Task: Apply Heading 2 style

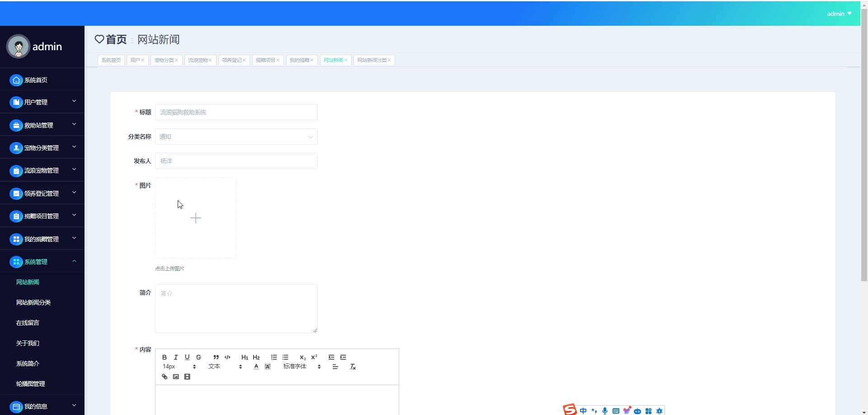Action: (256, 357)
